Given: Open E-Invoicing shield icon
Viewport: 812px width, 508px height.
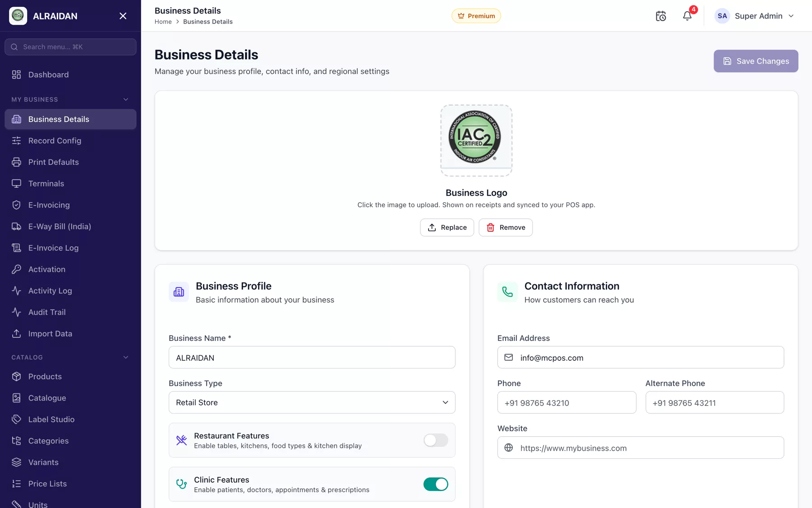Looking at the screenshot, I should (17, 205).
